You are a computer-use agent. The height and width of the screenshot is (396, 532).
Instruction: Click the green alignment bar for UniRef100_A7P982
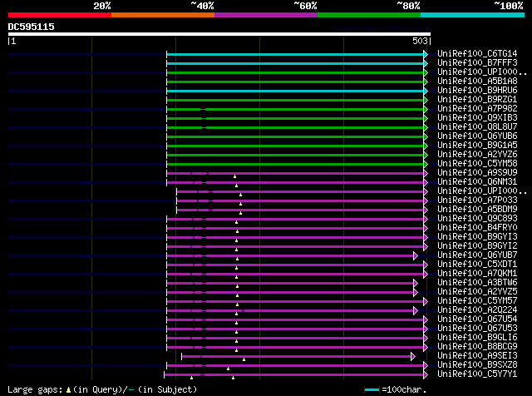316,109
